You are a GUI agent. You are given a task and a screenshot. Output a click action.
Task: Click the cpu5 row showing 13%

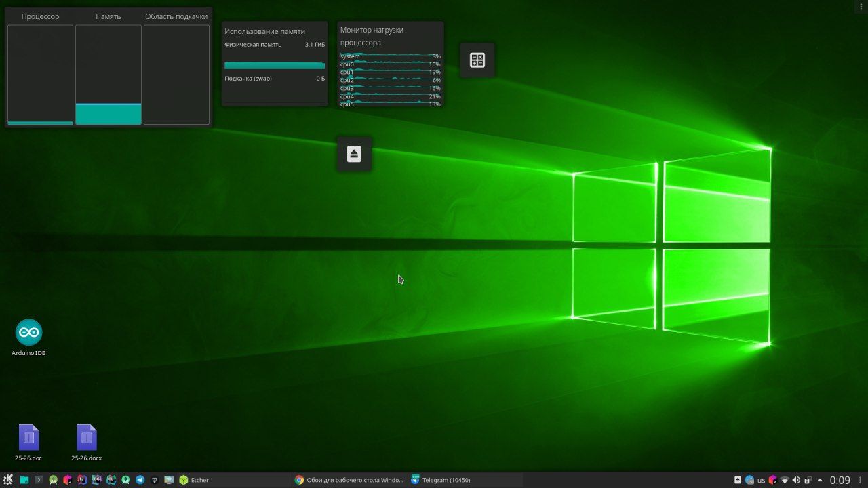click(x=391, y=104)
